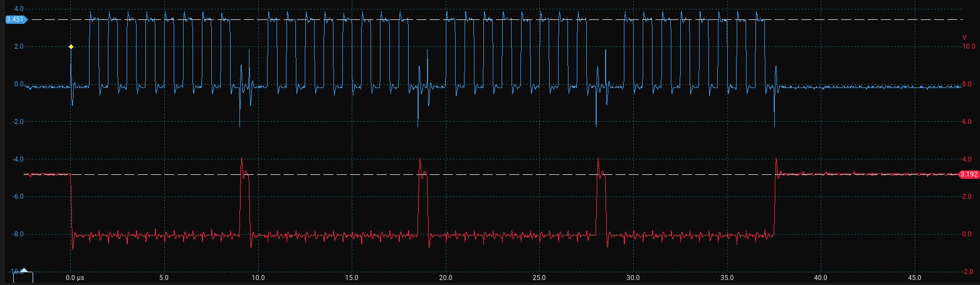Click the blue 0.0 voltage axis label
Screen dimensions: 980x285
pyautogui.click(x=19, y=84)
